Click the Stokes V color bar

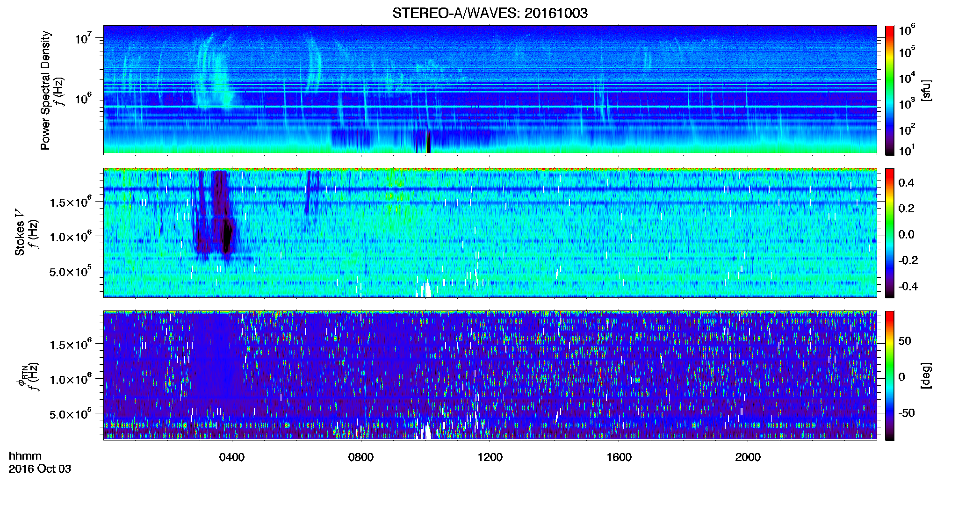click(x=890, y=233)
